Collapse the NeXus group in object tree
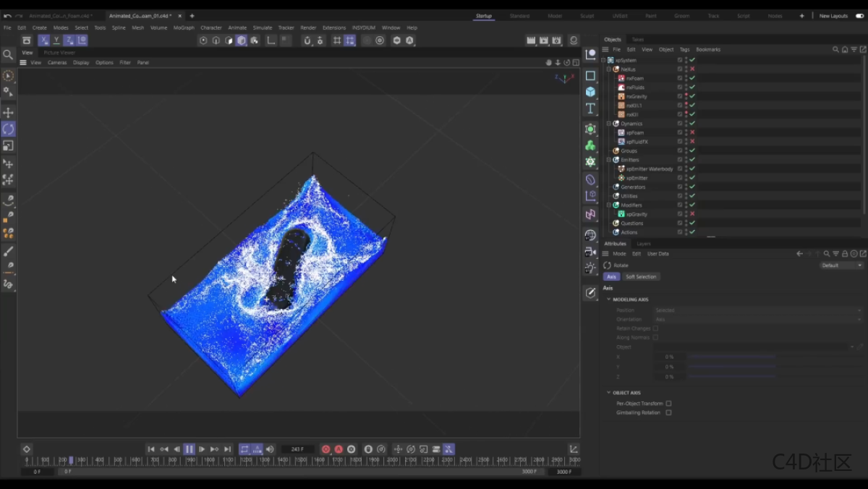 pyautogui.click(x=609, y=69)
